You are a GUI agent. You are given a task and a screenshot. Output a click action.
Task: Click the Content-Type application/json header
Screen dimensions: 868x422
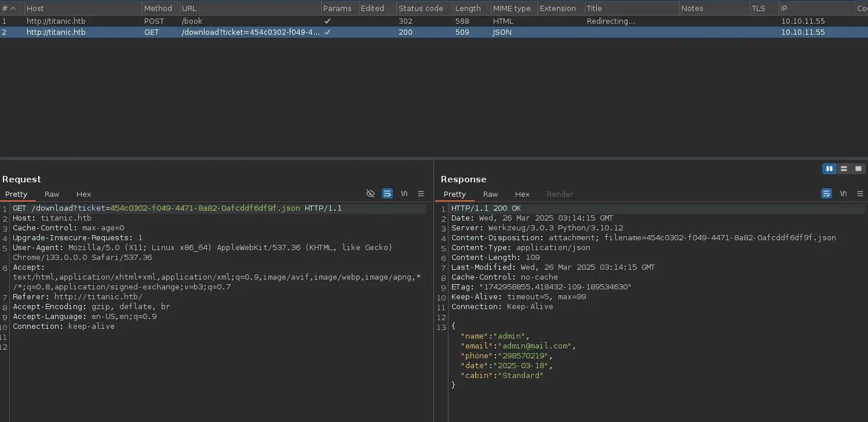[x=521, y=248]
